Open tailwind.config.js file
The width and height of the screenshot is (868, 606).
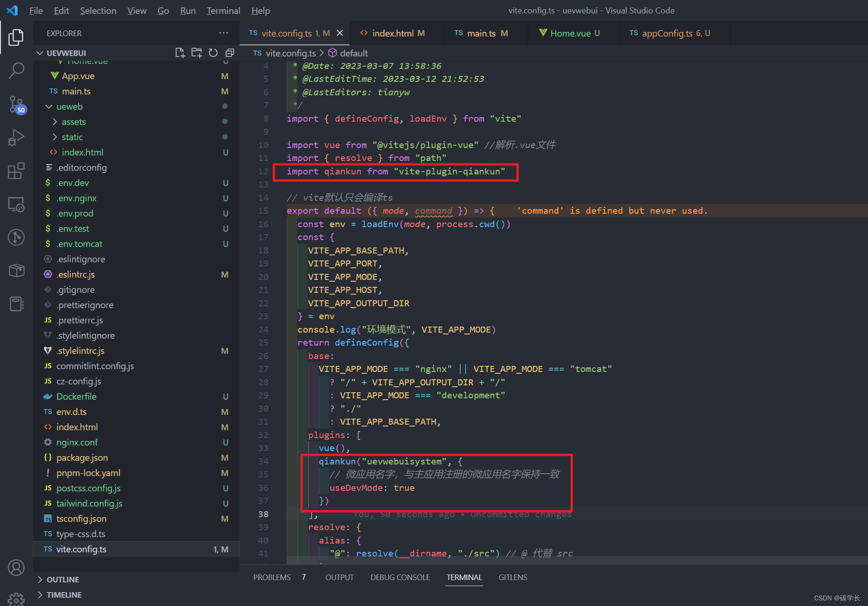tap(136, 503)
